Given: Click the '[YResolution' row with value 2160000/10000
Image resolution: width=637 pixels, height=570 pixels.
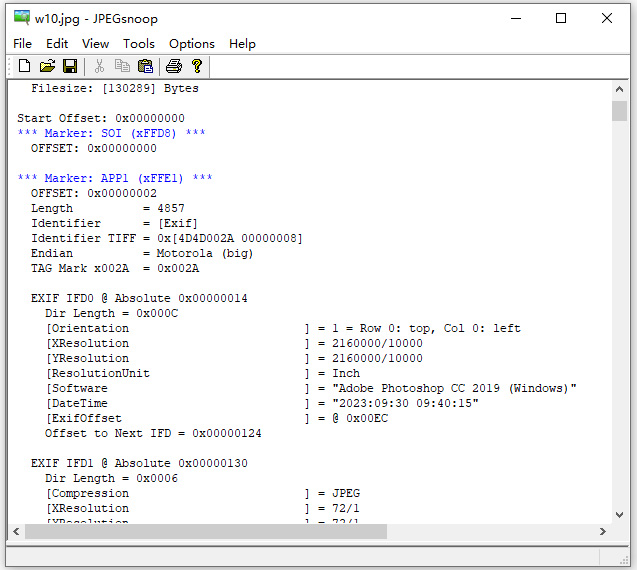Looking at the screenshot, I should pos(234,358).
